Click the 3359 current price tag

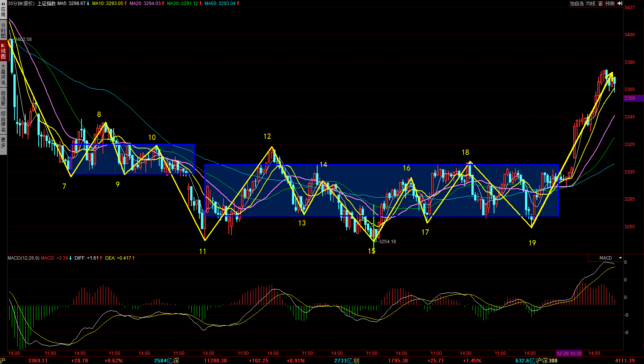click(629, 98)
